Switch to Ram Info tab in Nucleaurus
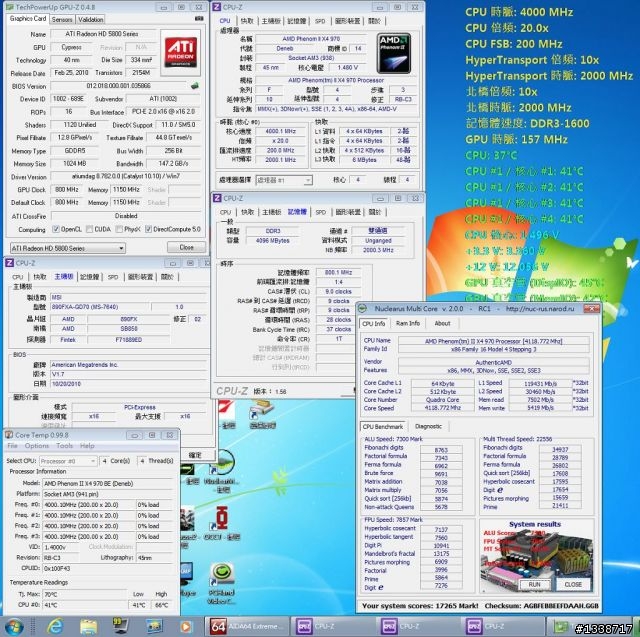 tap(407, 323)
